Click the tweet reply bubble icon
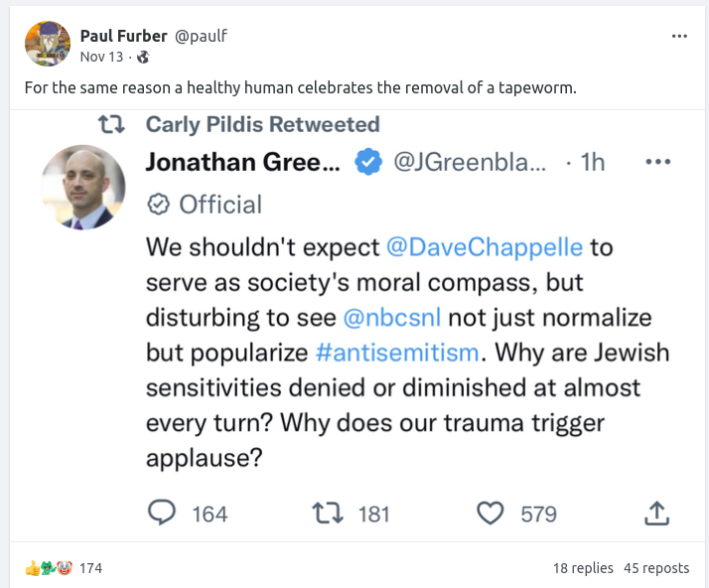Screen dimensions: 709x588 click(162, 513)
